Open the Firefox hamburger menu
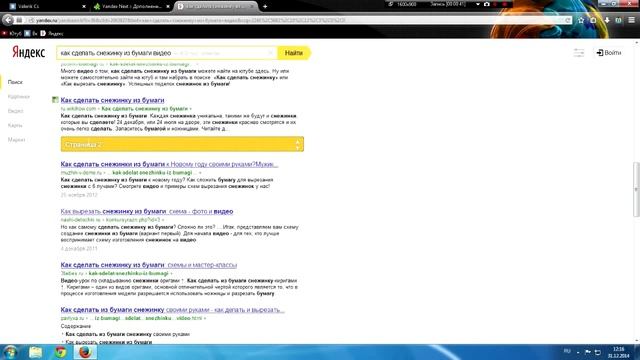 [x=631, y=20]
